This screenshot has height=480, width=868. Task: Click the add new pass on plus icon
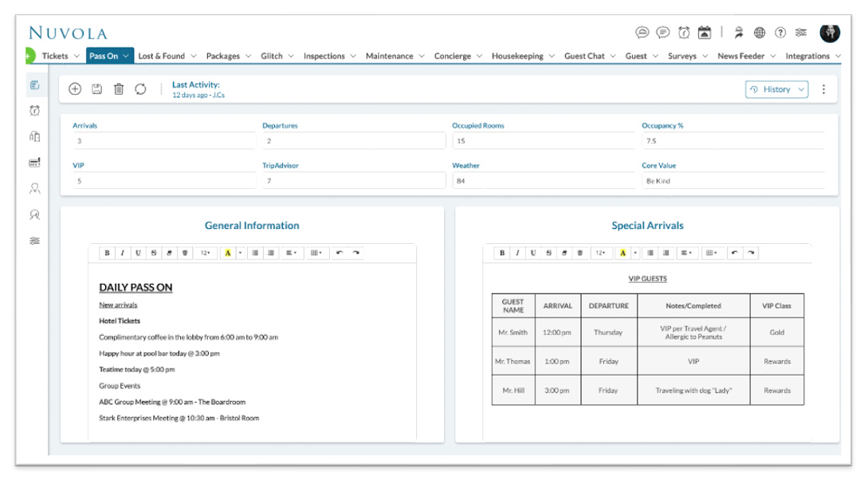pos(75,89)
